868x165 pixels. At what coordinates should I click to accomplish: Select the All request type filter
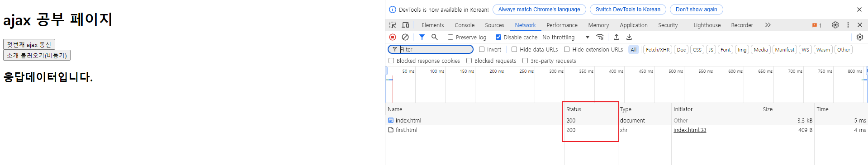coord(633,50)
